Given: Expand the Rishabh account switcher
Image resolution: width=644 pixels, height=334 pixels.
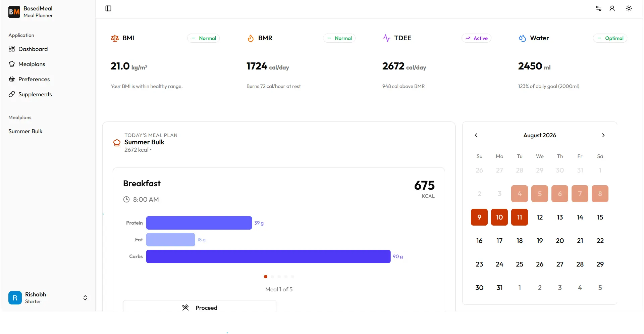Looking at the screenshot, I should pyautogui.click(x=85, y=298).
